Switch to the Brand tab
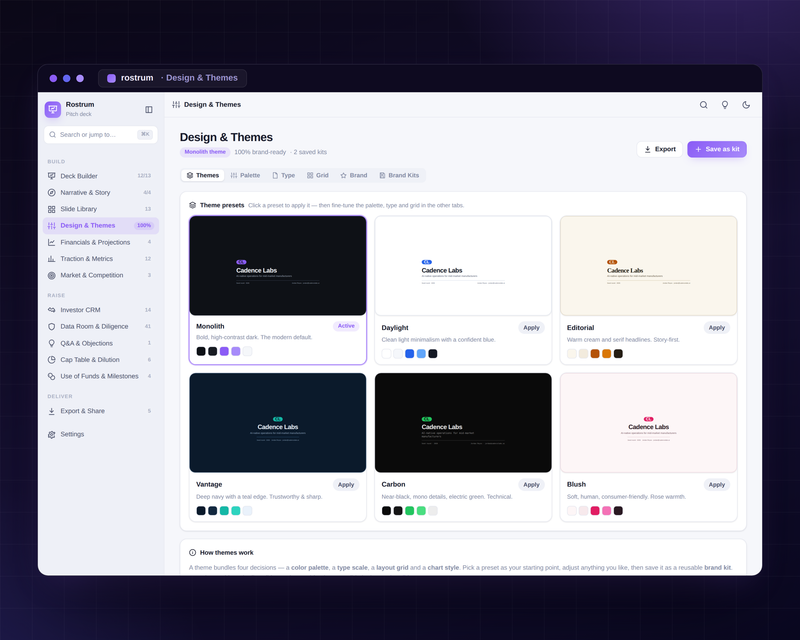Viewport: 800px width, 640px height. [x=354, y=175]
